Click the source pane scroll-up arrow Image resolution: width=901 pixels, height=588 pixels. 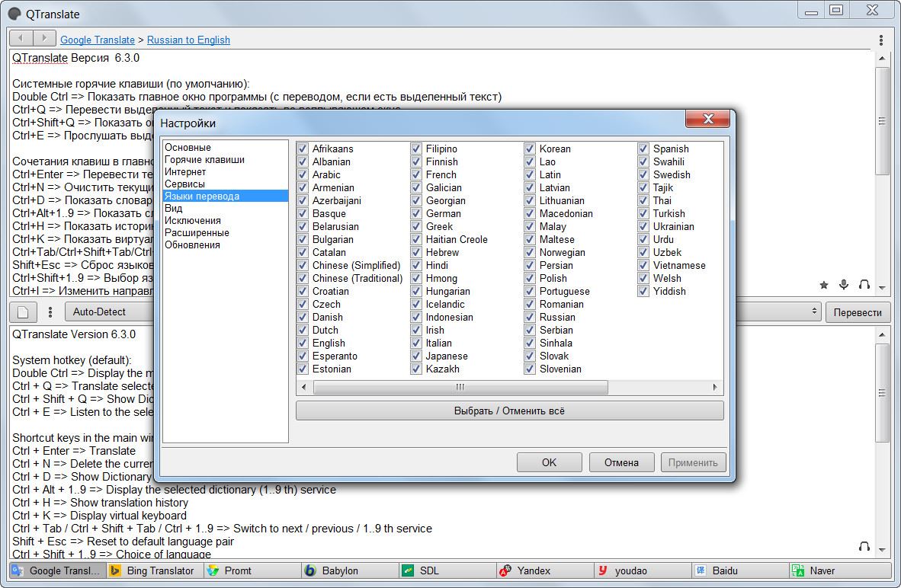tap(882, 58)
